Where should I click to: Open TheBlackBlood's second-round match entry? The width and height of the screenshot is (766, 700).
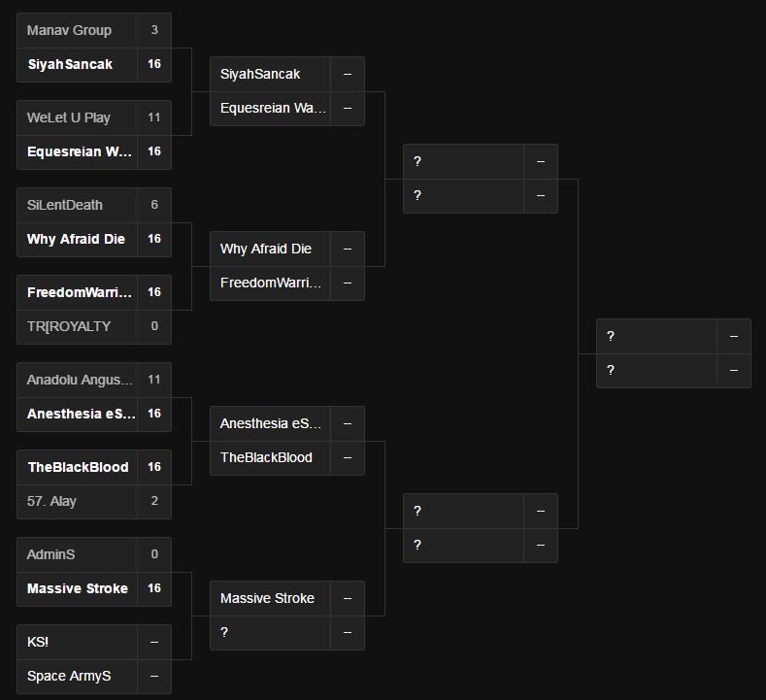266,457
